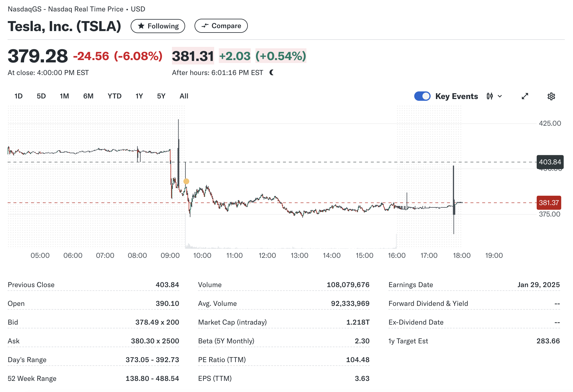
Task: Click the Following button
Action: 158,26
